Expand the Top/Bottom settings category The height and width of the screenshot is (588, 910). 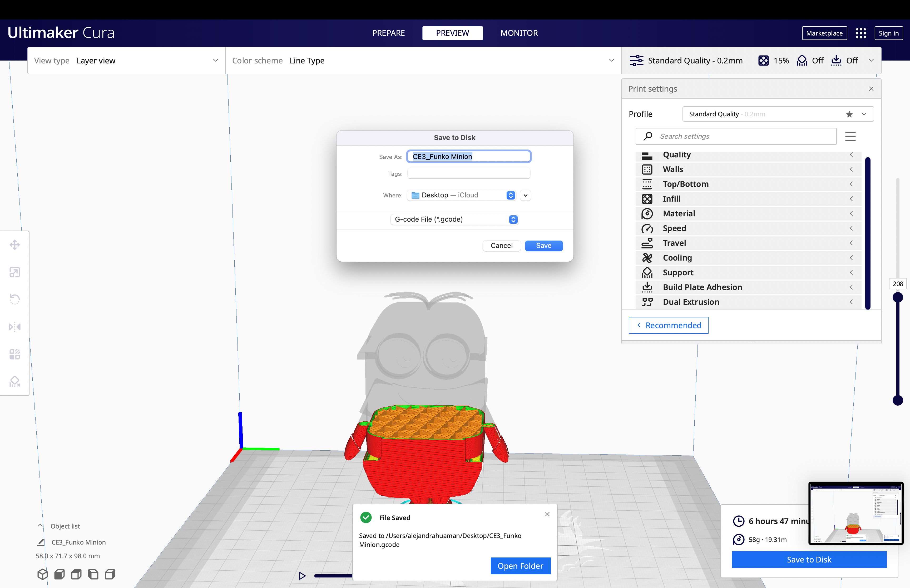tap(748, 184)
